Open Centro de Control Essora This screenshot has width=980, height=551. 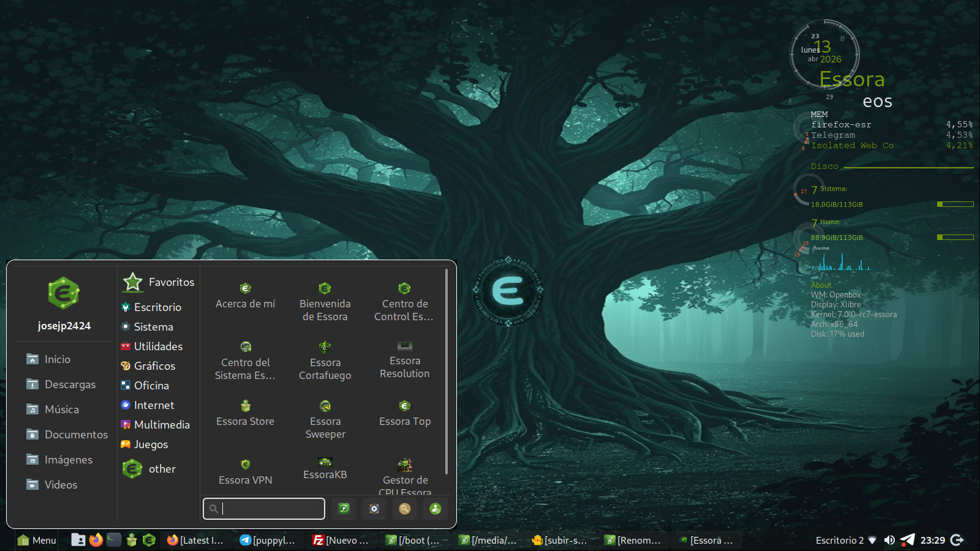coord(404,302)
